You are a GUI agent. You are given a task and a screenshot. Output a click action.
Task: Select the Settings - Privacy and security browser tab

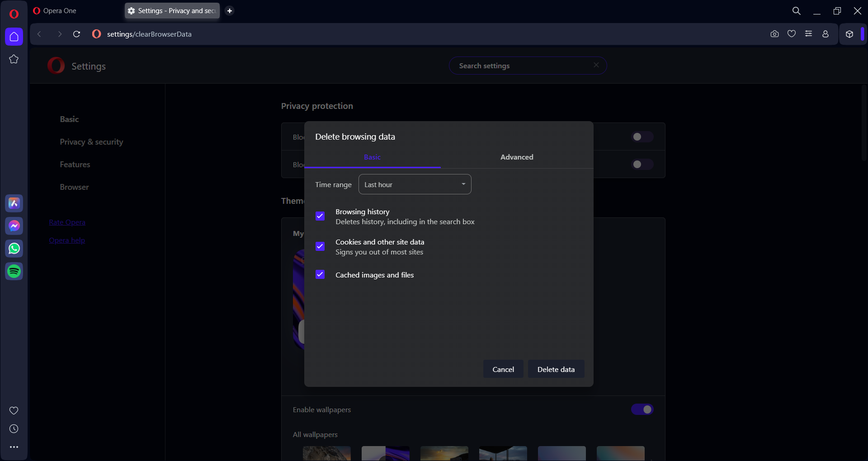(x=172, y=11)
